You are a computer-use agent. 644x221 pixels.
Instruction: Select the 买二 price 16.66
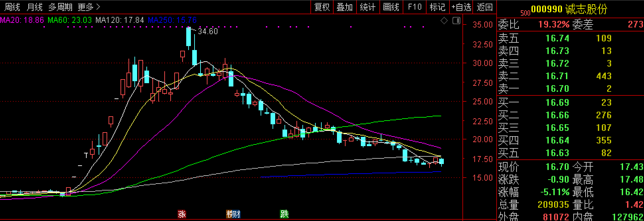click(x=557, y=115)
